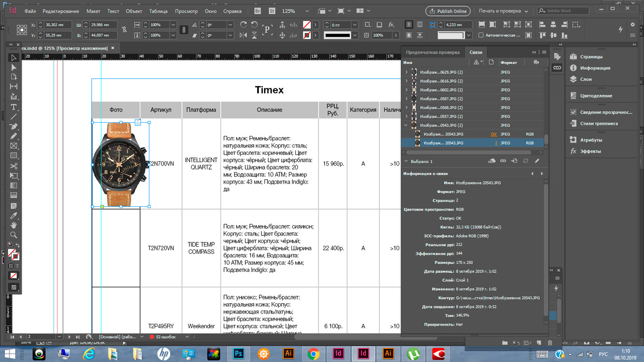Switch to Предпечатная проверка tab
Screen dimensions: 644x362
point(432,52)
